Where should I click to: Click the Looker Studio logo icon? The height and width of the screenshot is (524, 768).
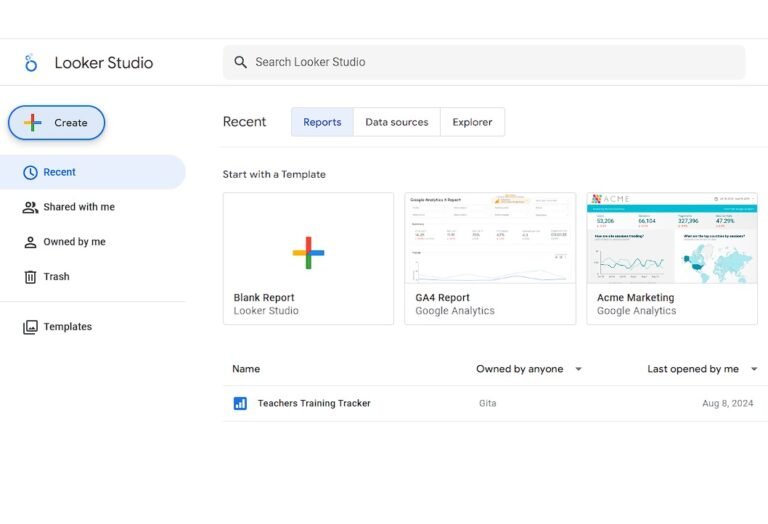[x=31, y=63]
